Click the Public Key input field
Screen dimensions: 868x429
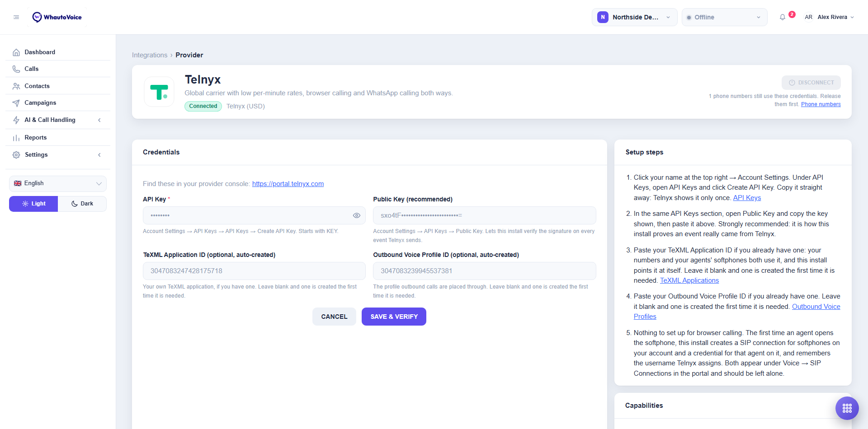(x=485, y=215)
